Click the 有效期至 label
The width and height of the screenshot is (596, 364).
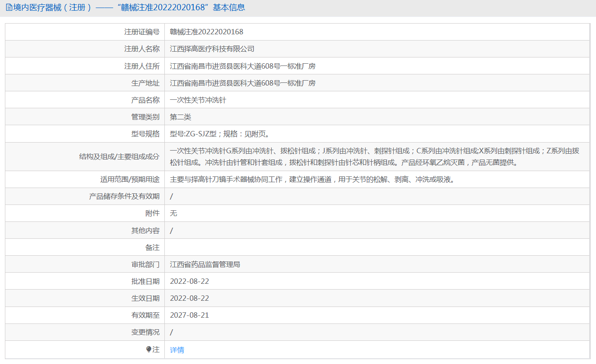145,315
